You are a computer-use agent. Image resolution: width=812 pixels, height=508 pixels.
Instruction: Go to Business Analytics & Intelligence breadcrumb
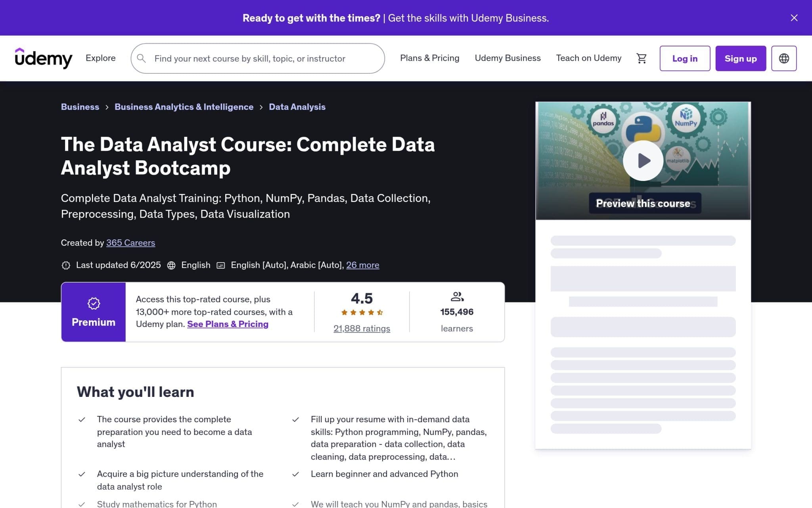184,107
